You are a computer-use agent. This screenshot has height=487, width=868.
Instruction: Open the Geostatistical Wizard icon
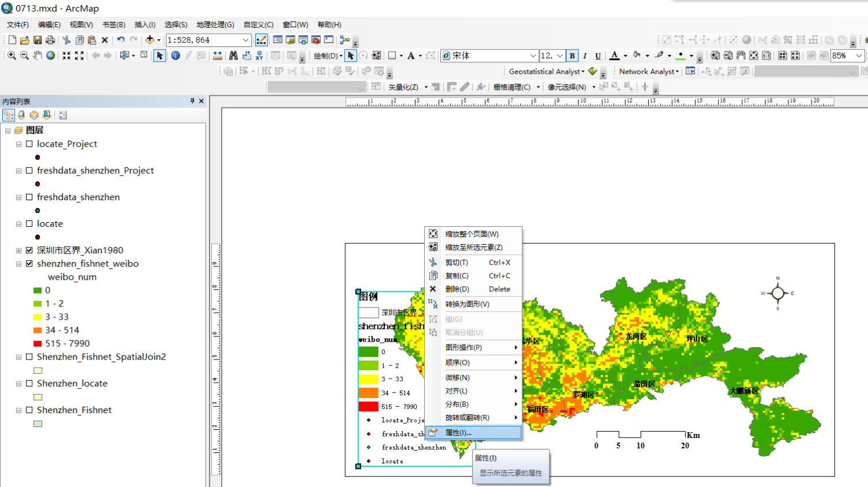tap(593, 71)
